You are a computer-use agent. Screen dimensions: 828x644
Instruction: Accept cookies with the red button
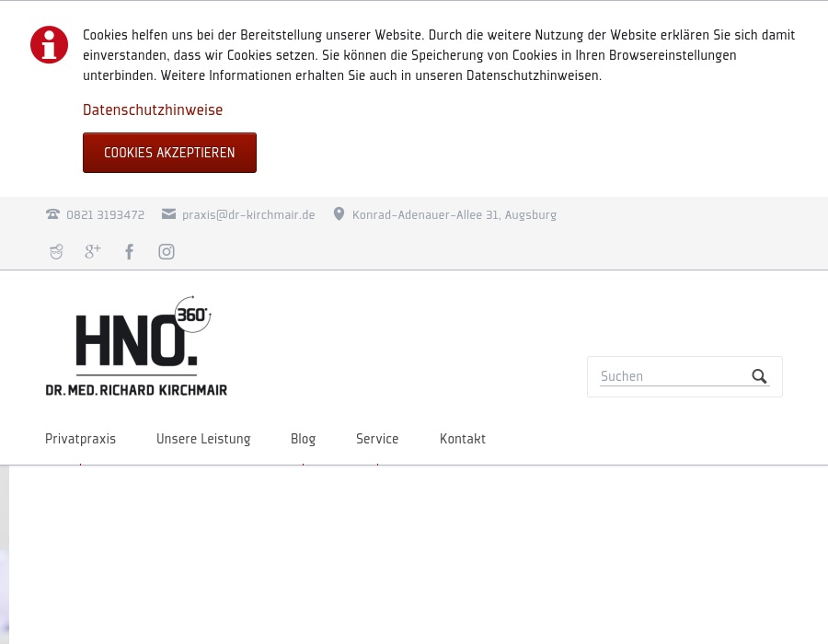[x=169, y=153]
